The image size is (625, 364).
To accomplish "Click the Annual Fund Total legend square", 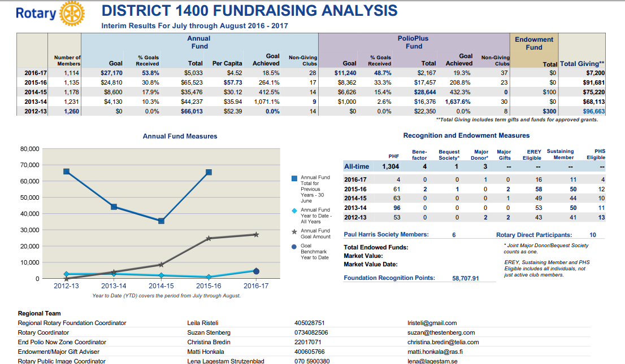I will pyautogui.click(x=294, y=178).
